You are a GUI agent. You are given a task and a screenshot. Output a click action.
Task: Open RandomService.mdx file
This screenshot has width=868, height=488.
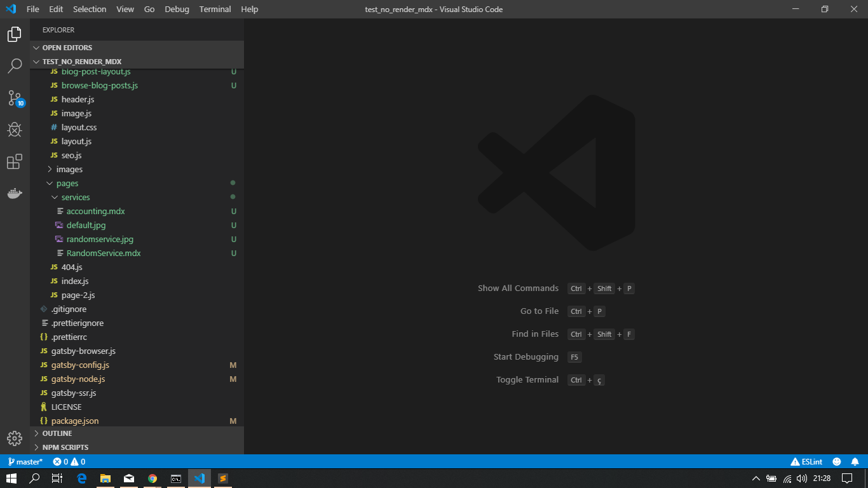[x=137, y=253]
